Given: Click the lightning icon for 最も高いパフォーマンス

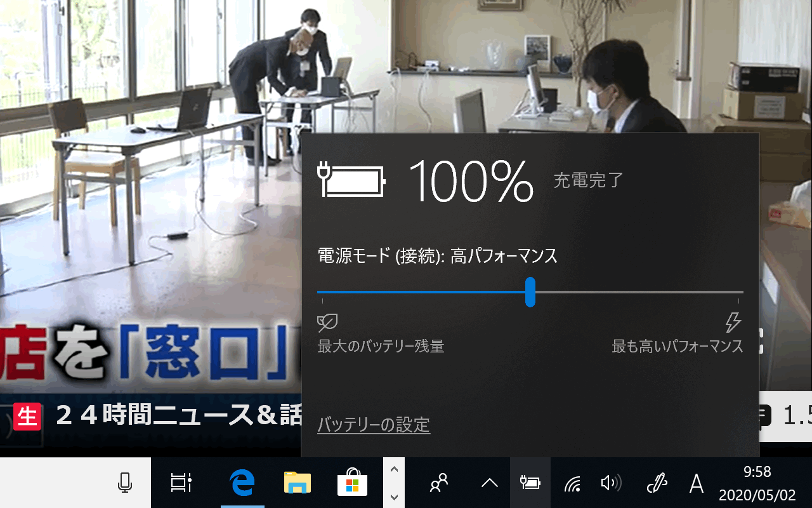Looking at the screenshot, I should [x=733, y=323].
